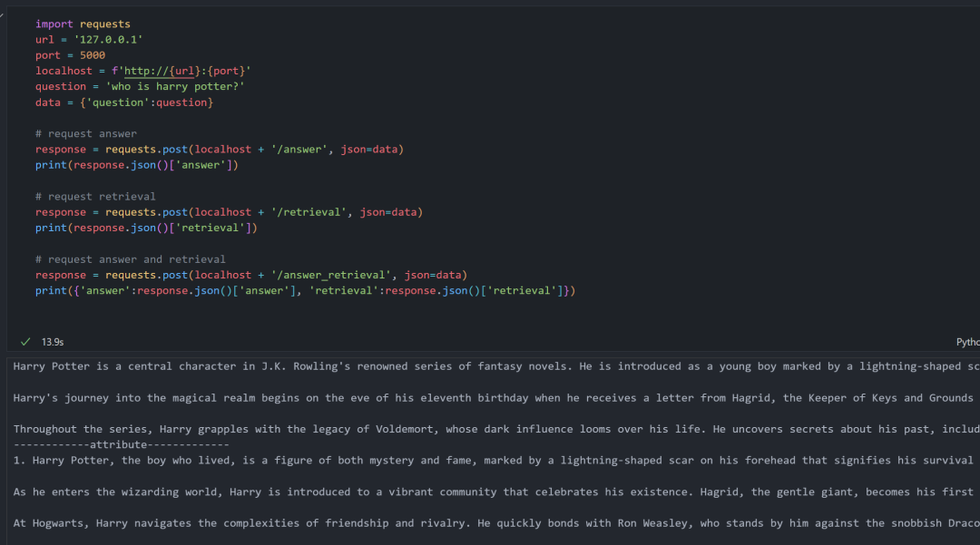Click the green execution success checkmark
Image resolution: width=980 pixels, height=545 pixels.
(24, 342)
